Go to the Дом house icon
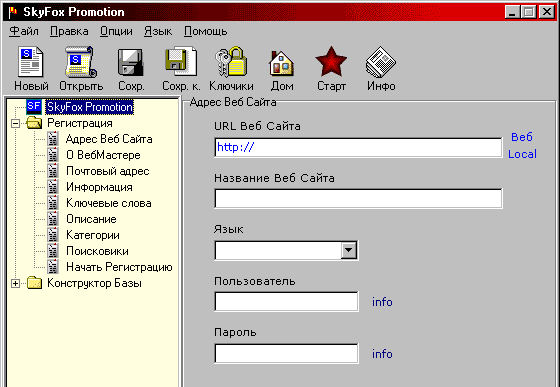This screenshot has height=387, width=560. 281,63
